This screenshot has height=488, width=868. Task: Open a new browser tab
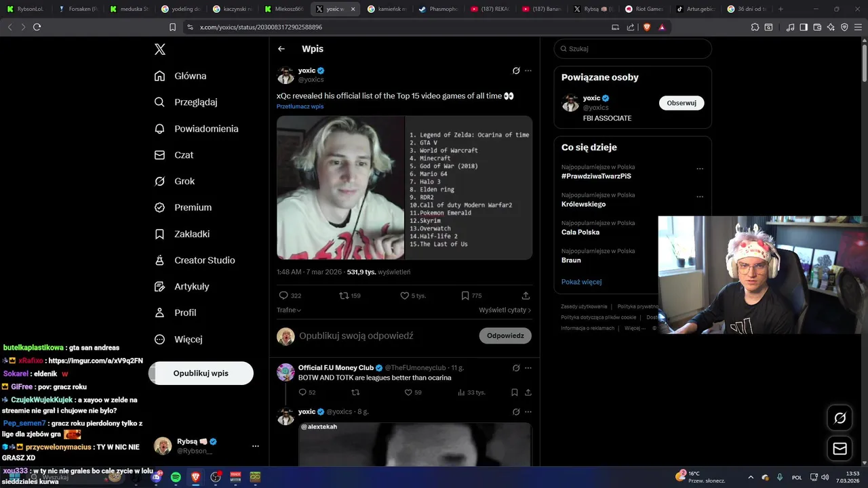click(x=781, y=9)
